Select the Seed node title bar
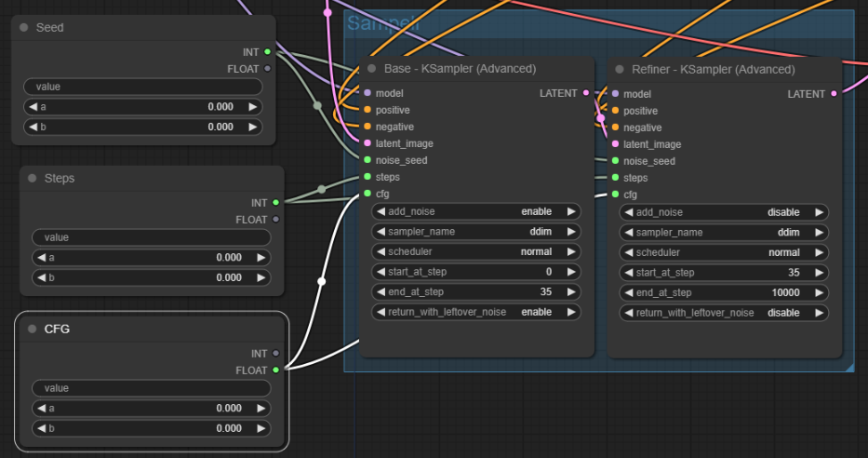The height and width of the screenshot is (458, 868). [x=143, y=27]
